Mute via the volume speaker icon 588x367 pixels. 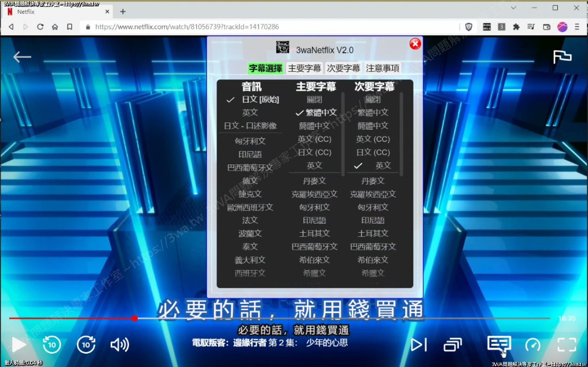click(119, 344)
